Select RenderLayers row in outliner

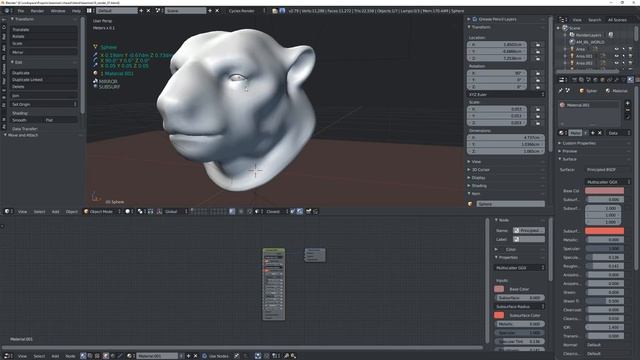coord(588,35)
